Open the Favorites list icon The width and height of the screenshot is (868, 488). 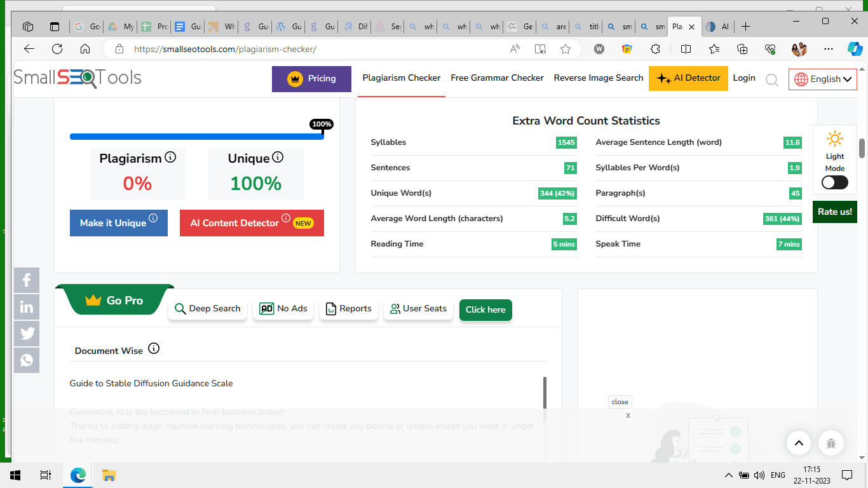(714, 49)
